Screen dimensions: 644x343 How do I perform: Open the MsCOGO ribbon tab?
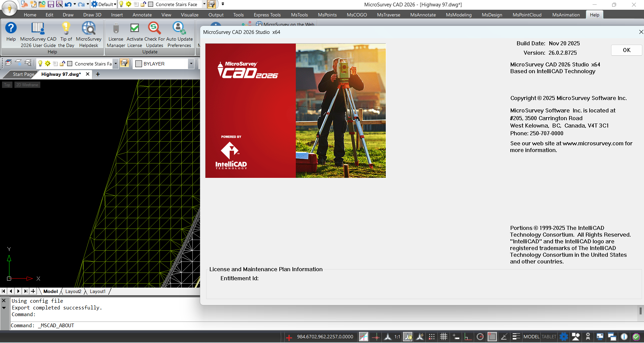357,15
